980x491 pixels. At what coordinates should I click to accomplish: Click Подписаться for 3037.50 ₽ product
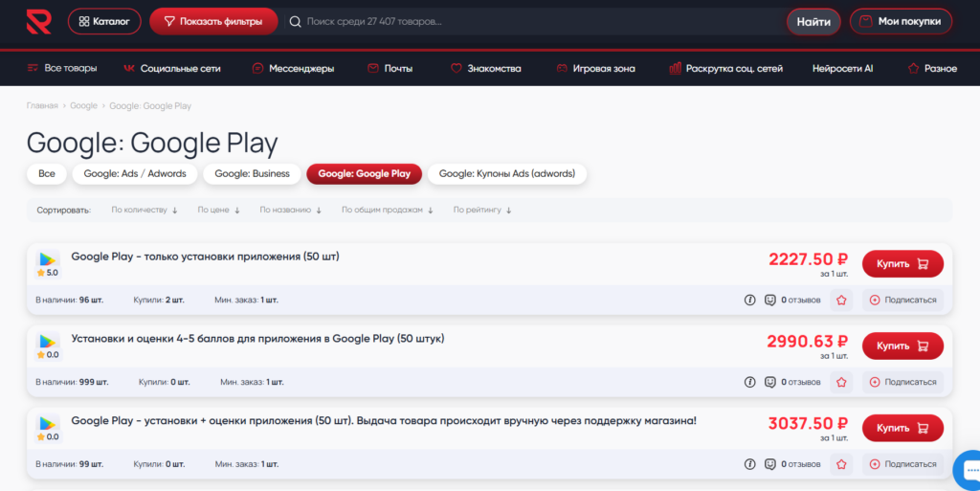[902, 464]
